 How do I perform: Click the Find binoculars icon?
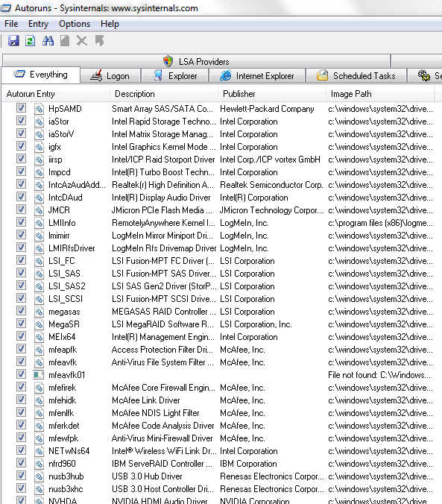tap(48, 41)
